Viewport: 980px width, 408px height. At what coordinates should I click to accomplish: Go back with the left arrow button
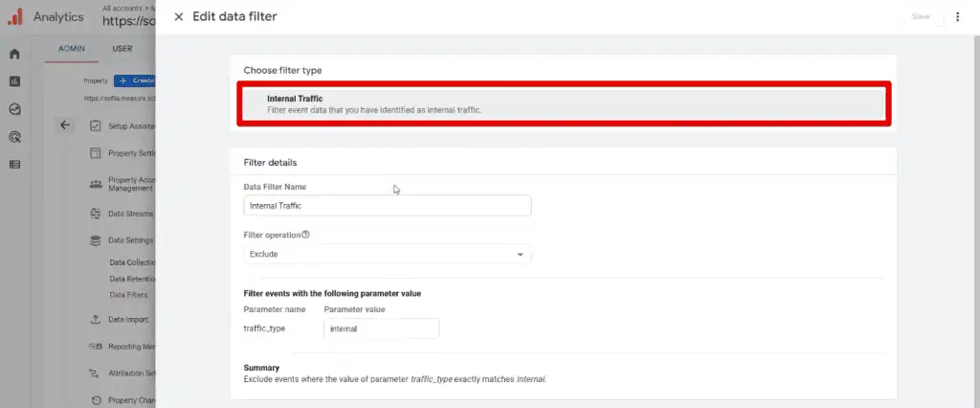click(x=65, y=125)
